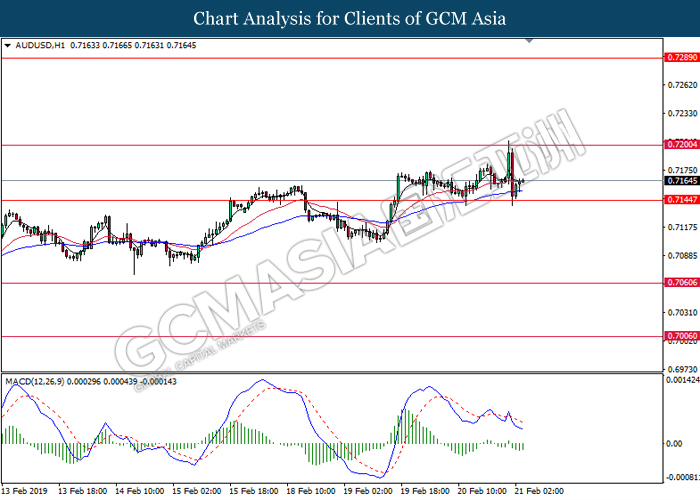Click the 0.71175 price scale value
700x500 pixels.
(x=681, y=228)
